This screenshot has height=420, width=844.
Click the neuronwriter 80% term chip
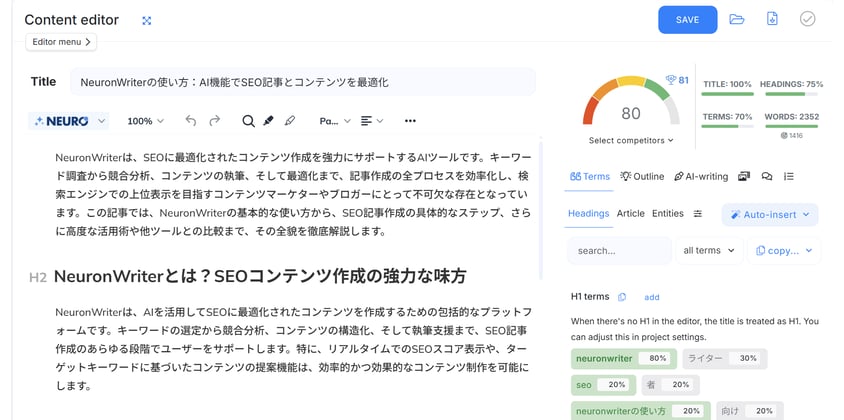click(x=623, y=359)
